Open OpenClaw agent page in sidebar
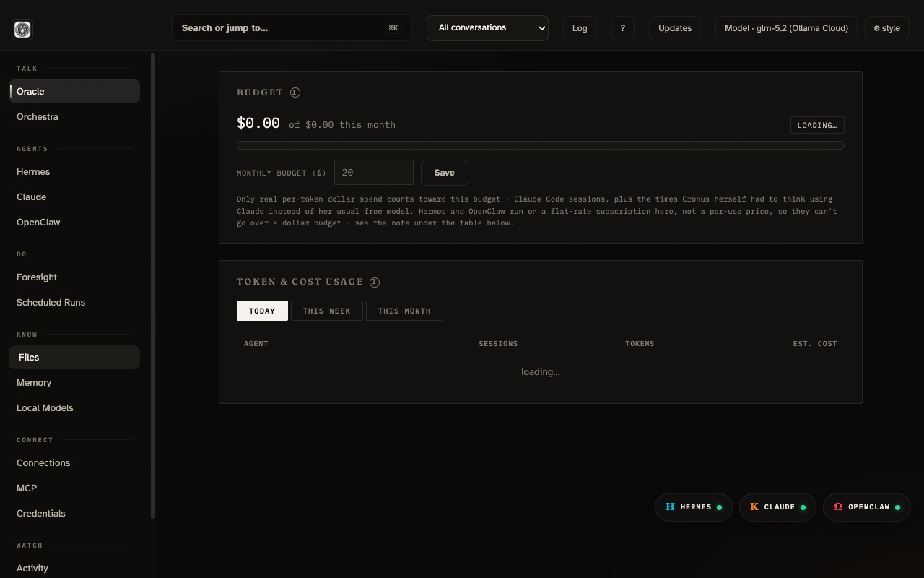 point(74,222)
